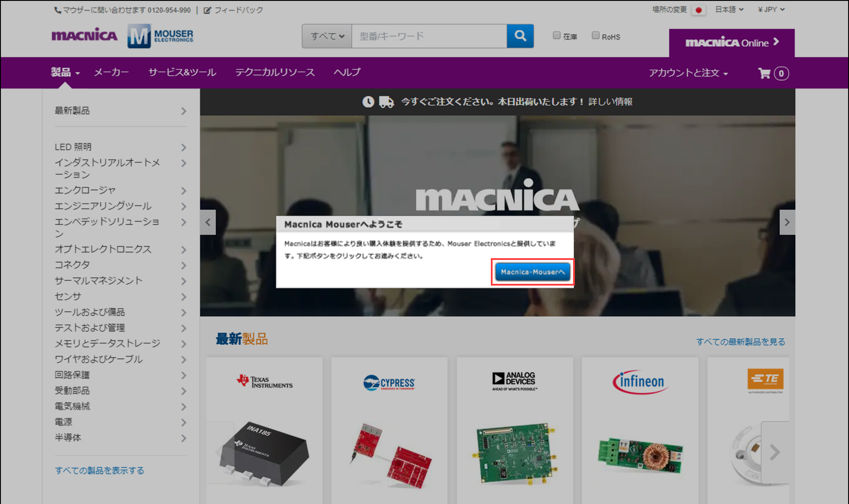Click すべての製品を表示する link
Viewport: 849px width, 504px height.
click(x=99, y=470)
